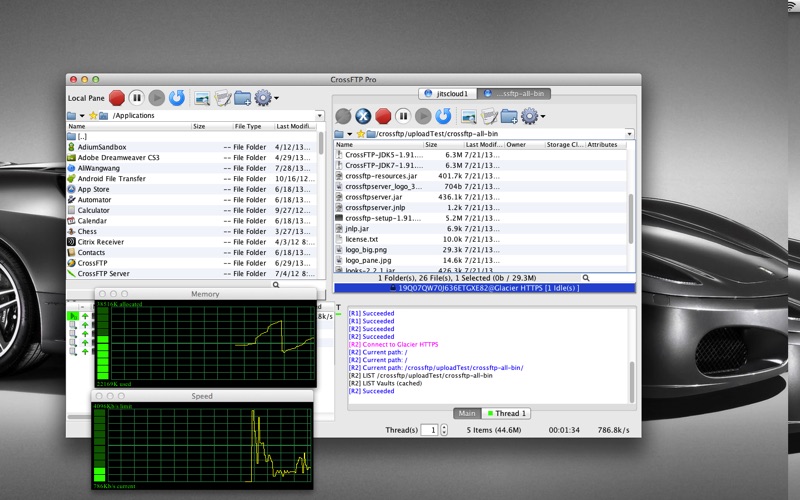Refresh the remote pane file listing
This screenshot has width=800, height=500.
[x=443, y=116]
